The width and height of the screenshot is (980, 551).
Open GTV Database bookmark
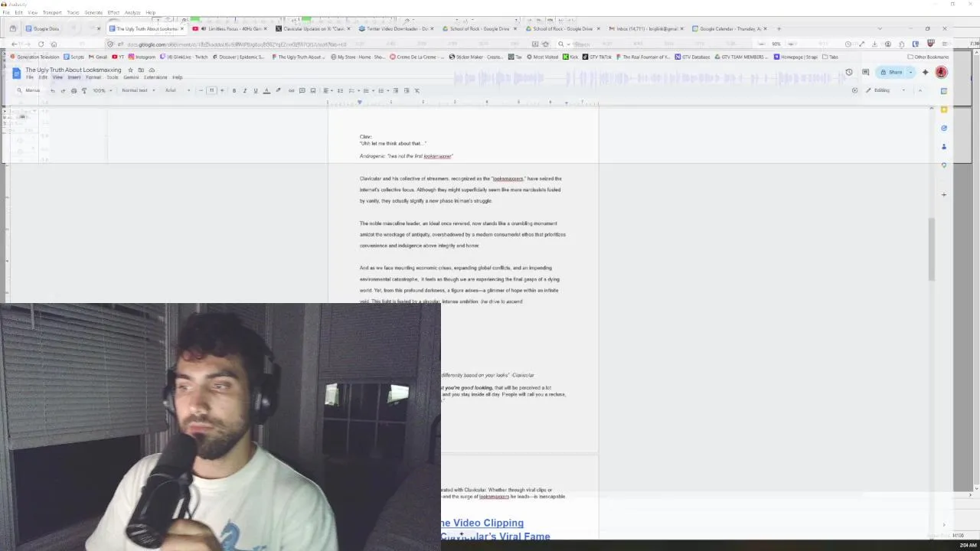coord(691,57)
